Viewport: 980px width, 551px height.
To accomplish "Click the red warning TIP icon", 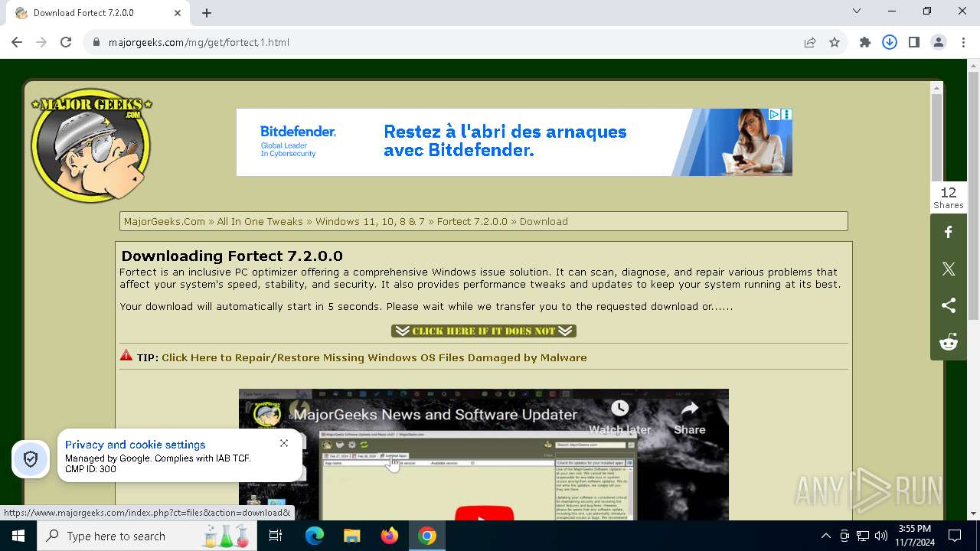I will [126, 355].
